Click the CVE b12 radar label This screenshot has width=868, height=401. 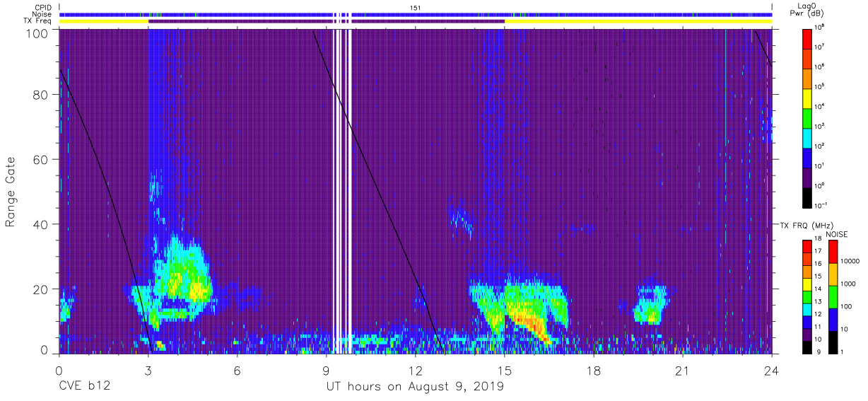point(84,387)
